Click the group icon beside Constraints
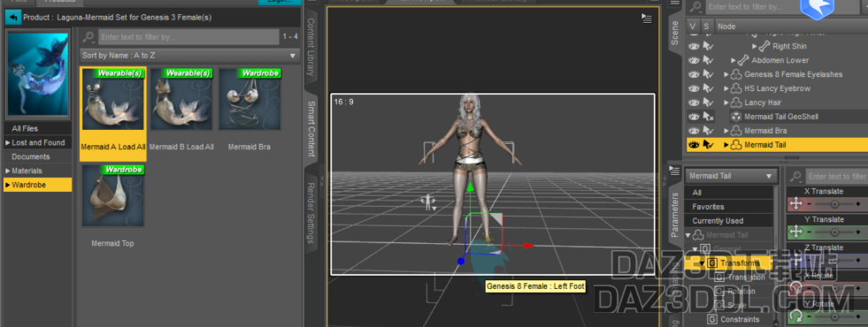Viewport: 868px width, 327px height. [712, 319]
